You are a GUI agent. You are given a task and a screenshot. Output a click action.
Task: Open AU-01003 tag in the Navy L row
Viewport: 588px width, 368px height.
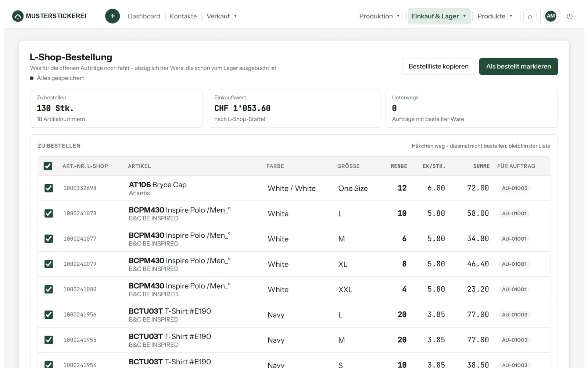pos(514,315)
